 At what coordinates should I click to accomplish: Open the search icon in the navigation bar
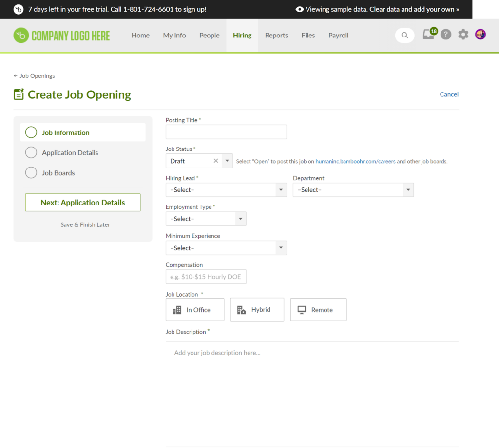[x=404, y=35]
